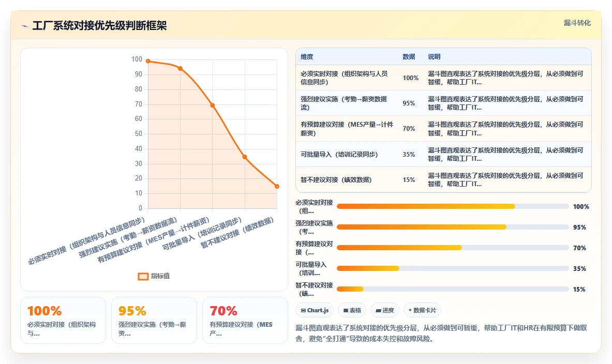The height and width of the screenshot is (364, 612).
Task: Open the 70% 有预算建议对接 data card
Action: (x=245, y=320)
